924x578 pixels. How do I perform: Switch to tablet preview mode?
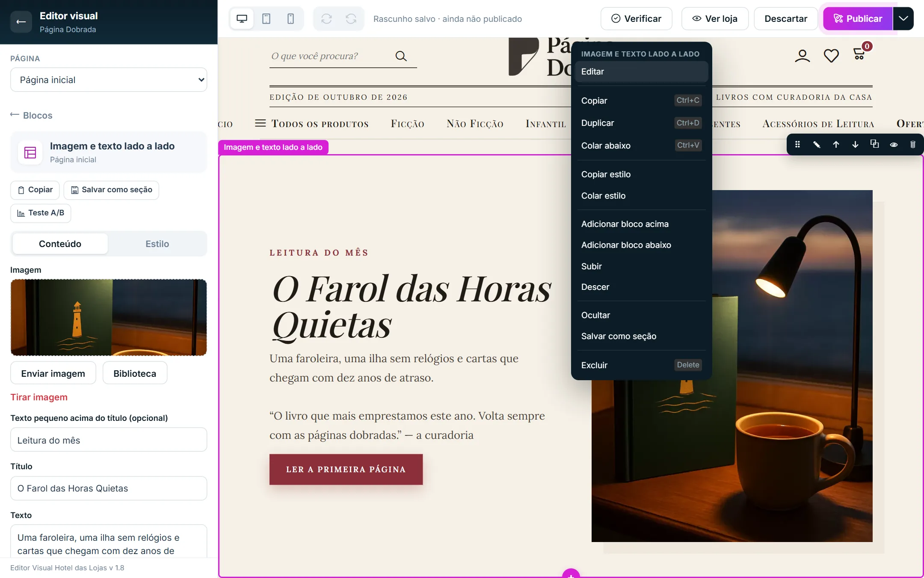click(266, 19)
